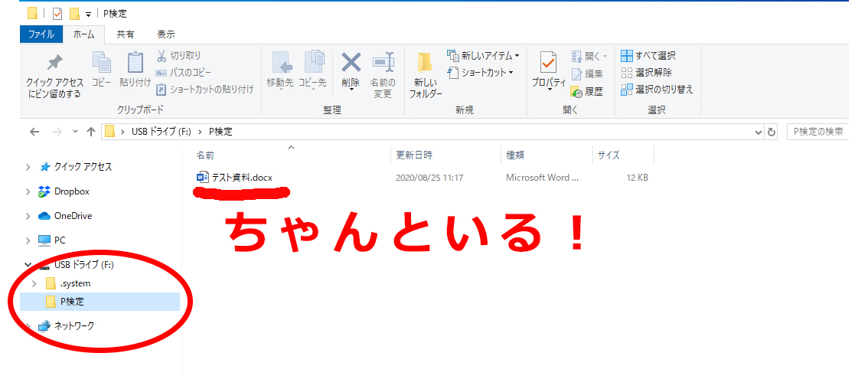Click the Paste clipboard icon
Viewport: 868px width, 376px height.
(x=135, y=64)
